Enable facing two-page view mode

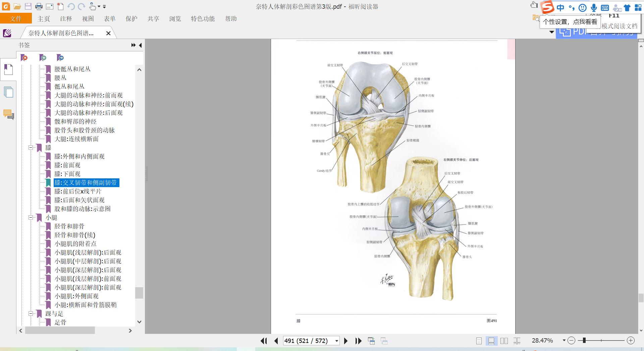[x=504, y=341]
